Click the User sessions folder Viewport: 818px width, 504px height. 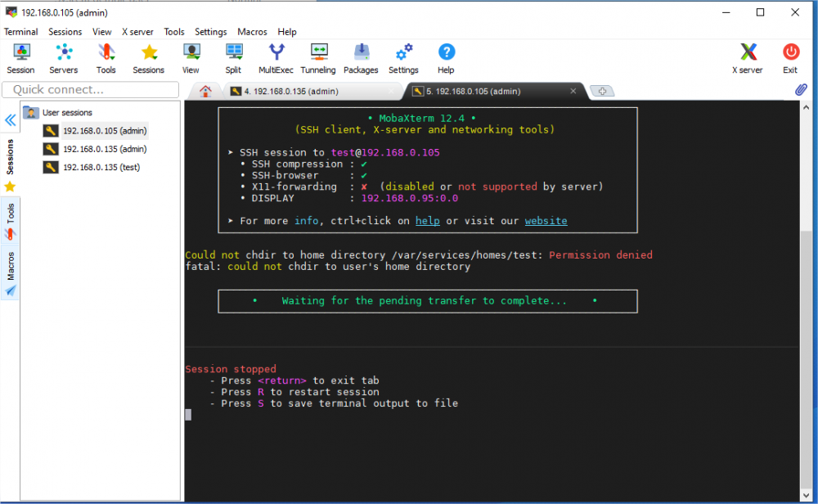pyautogui.click(x=58, y=112)
